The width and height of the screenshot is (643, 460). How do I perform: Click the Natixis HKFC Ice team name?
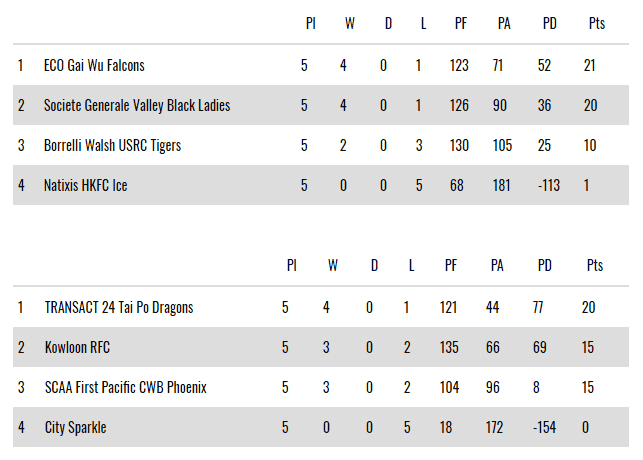pyautogui.click(x=86, y=186)
